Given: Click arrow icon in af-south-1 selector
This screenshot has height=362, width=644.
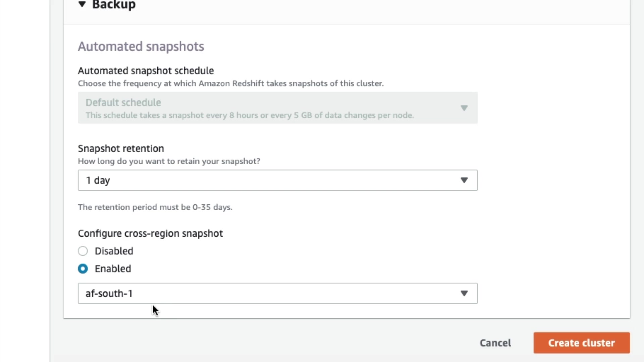Looking at the screenshot, I should [x=464, y=294].
